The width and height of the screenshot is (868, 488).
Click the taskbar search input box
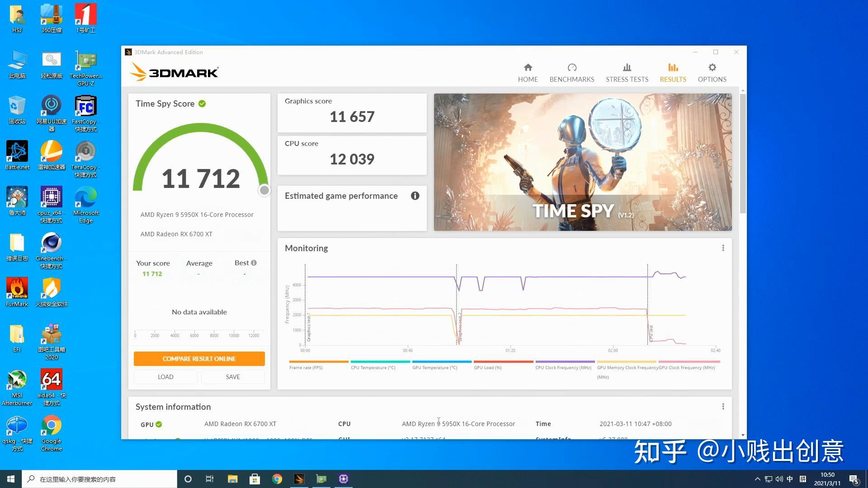[x=99, y=479]
